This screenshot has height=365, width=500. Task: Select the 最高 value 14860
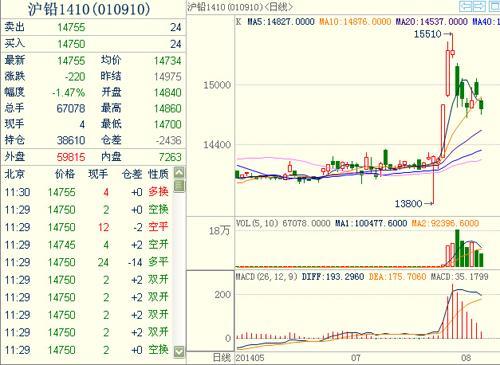pyautogui.click(x=167, y=109)
